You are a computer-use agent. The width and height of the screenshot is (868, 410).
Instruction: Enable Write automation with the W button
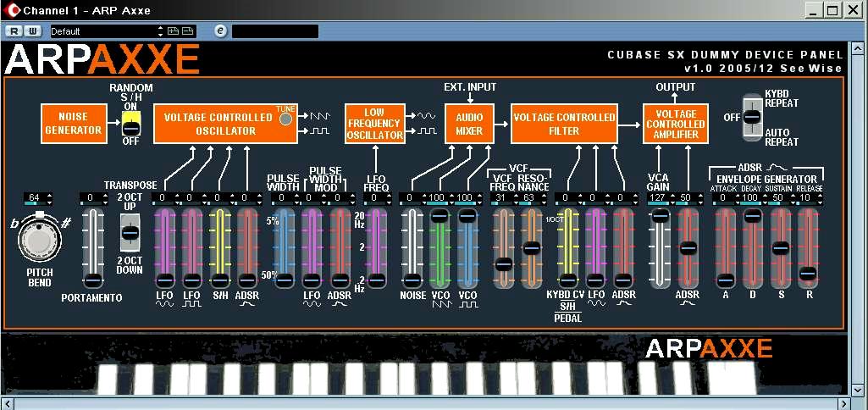[x=32, y=31]
